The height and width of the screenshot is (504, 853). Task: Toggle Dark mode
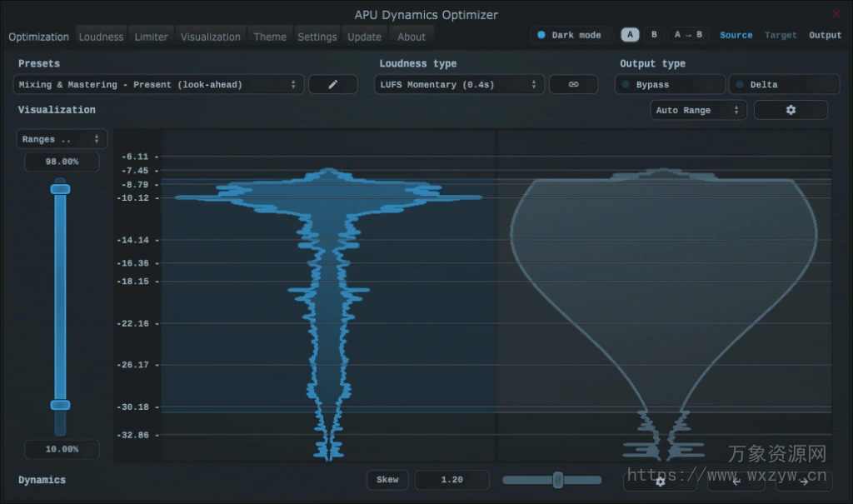pyautogui.click(x=571, y=34)
